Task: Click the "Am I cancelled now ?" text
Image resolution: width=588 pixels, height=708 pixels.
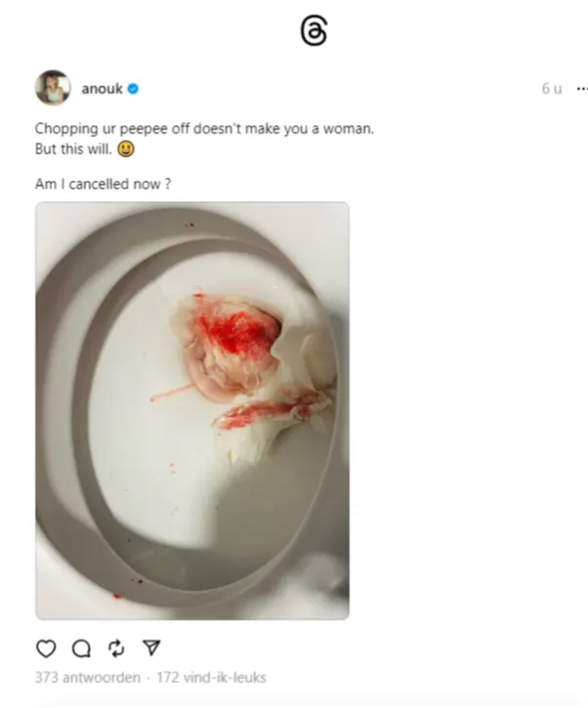Action: pos(103,183)
